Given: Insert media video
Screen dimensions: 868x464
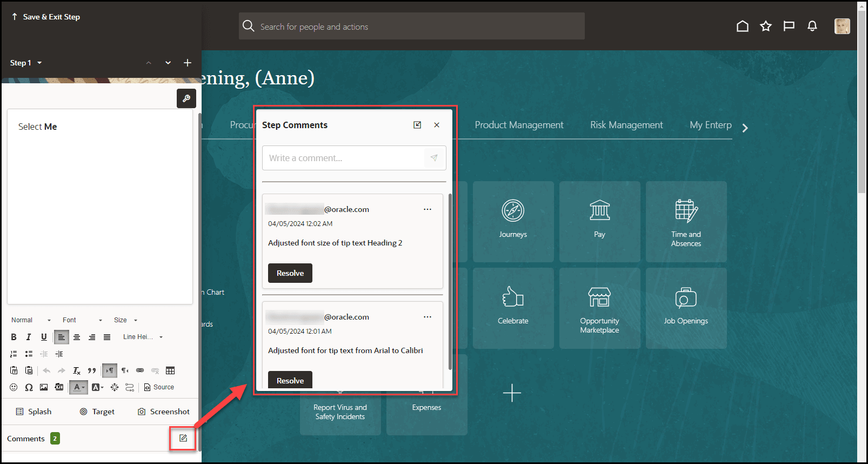Looking at the screenshot, I should point(59,387).
